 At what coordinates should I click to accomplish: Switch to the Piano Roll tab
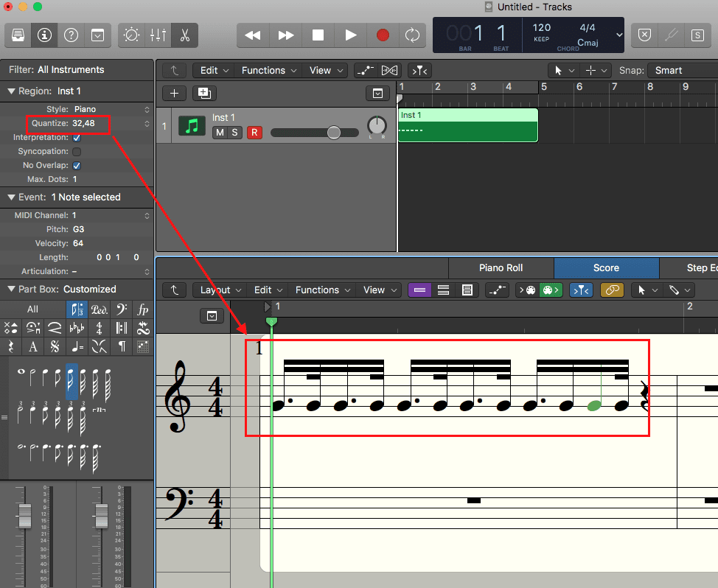point(501,268)
